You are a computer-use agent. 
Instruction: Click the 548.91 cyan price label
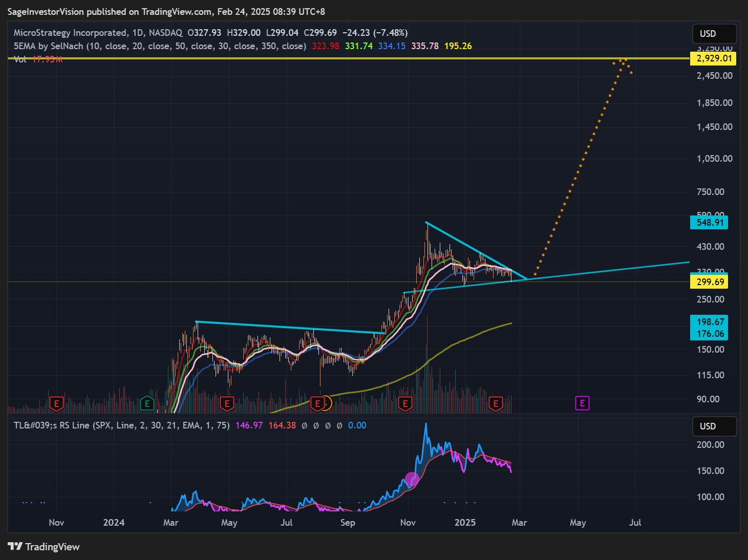[x=709, y=223]
